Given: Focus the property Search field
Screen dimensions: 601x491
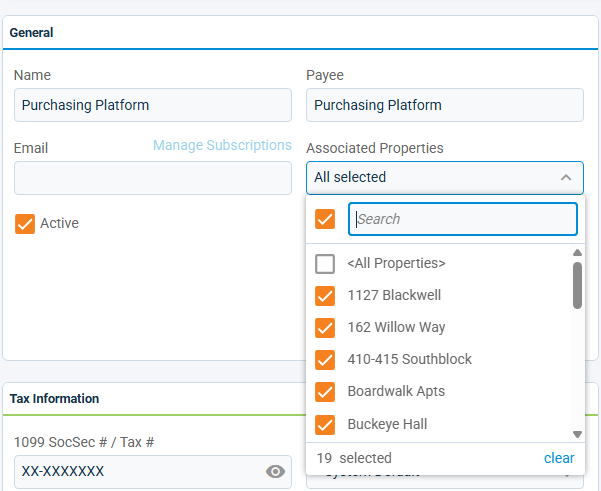Looking at the screenshot, I should click(x=463, y=219).
